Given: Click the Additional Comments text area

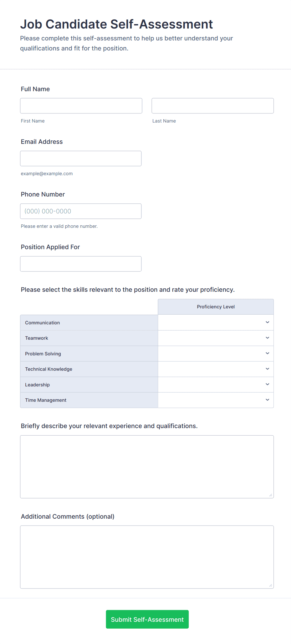Looking at the screenshot, I should [147, 557].
